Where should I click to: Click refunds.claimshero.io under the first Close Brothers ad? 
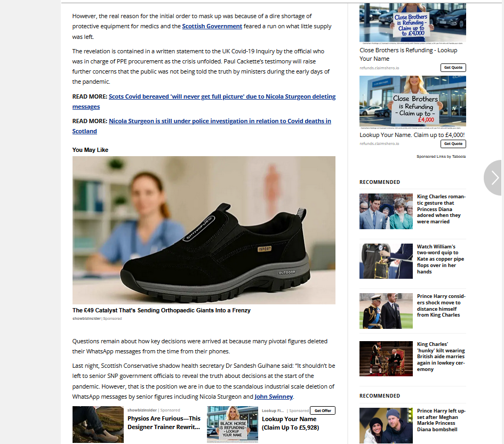(379, 68)
